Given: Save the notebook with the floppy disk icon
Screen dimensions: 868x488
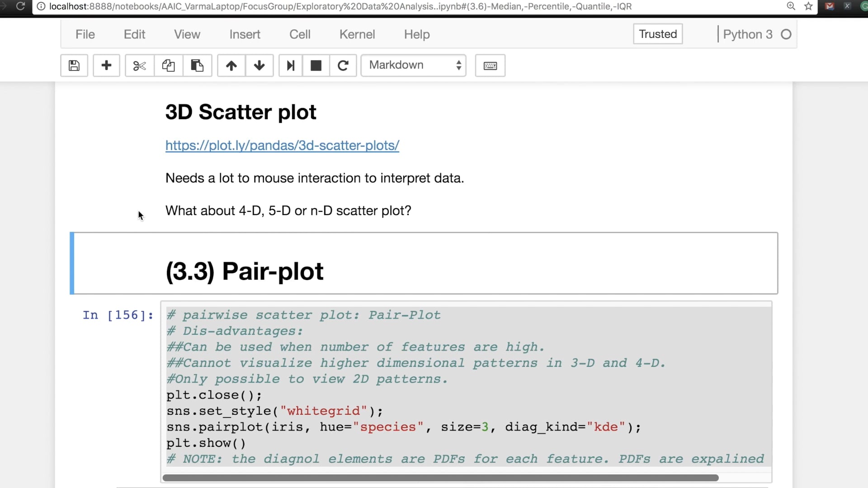Looking at the screenshot, I should pos(74,66).
